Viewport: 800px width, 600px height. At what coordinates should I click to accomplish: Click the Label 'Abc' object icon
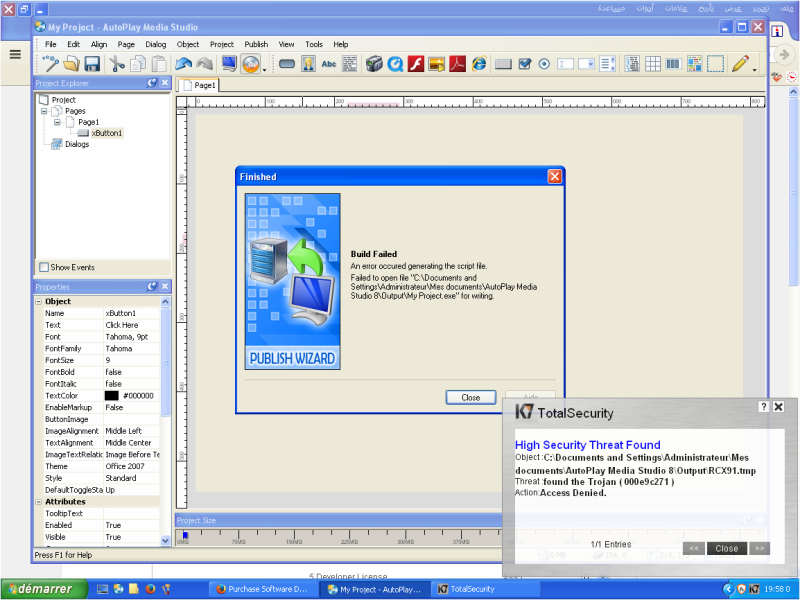[329, 64]
